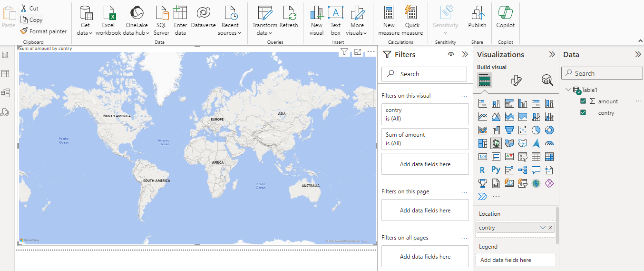Open more options for Filters on this visual

pyautogui.click(x=464, y=96)
